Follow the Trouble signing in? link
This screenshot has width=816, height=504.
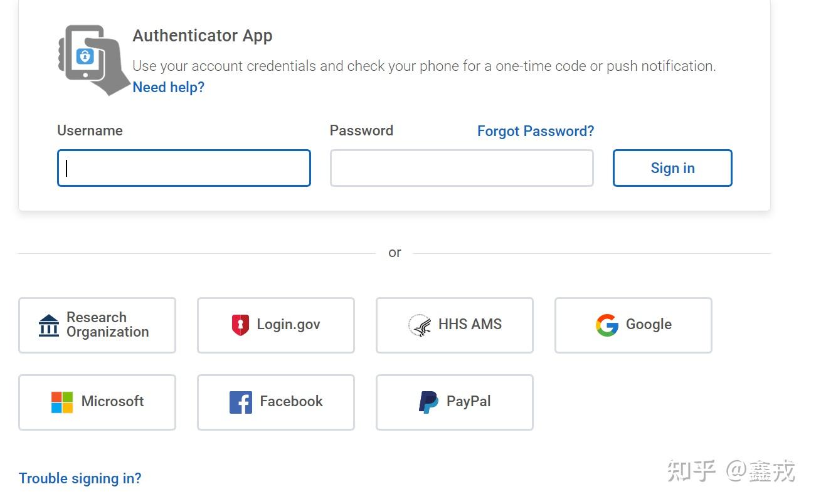pos(80,478)
